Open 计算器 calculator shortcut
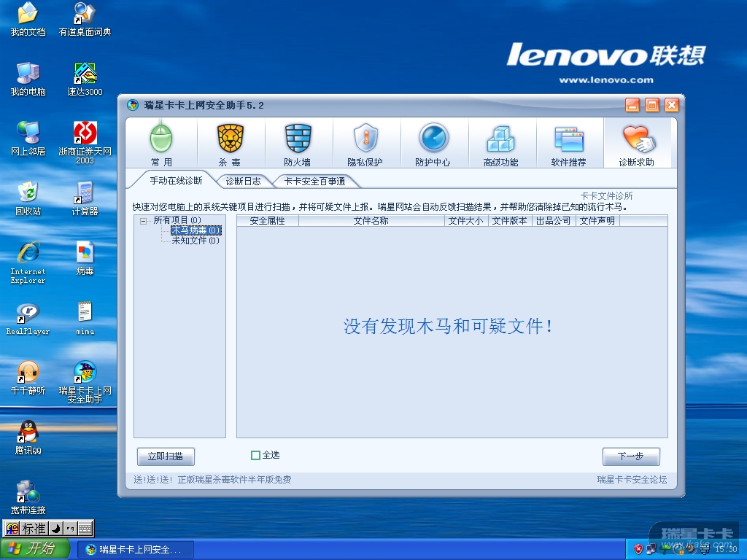The height and width of the screenshot is (560, 747). [x=85, y=198]
